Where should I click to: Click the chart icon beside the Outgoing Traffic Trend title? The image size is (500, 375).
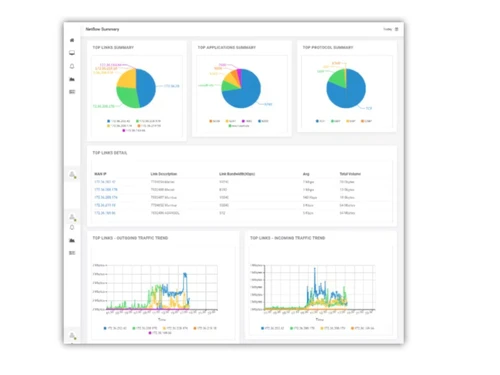click(72, 240)
